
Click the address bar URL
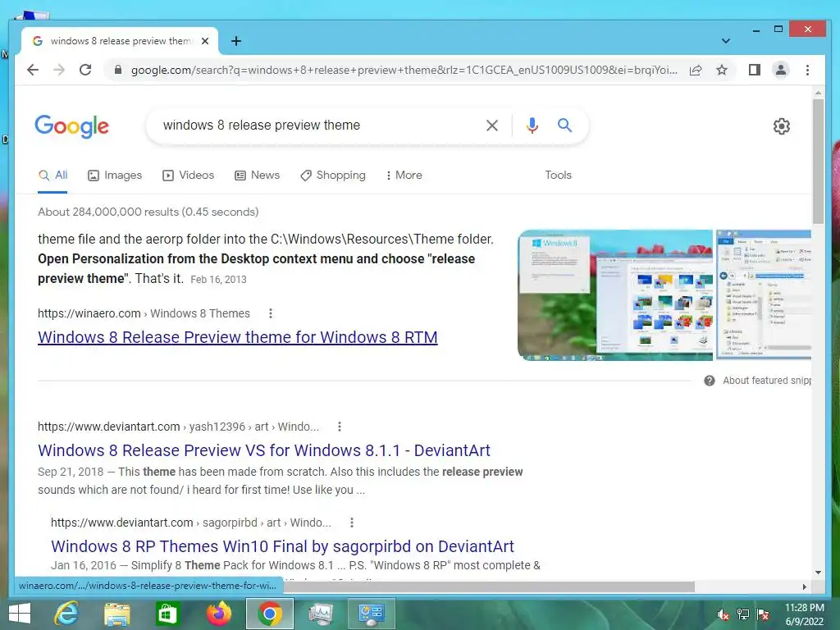click(404, 71)
